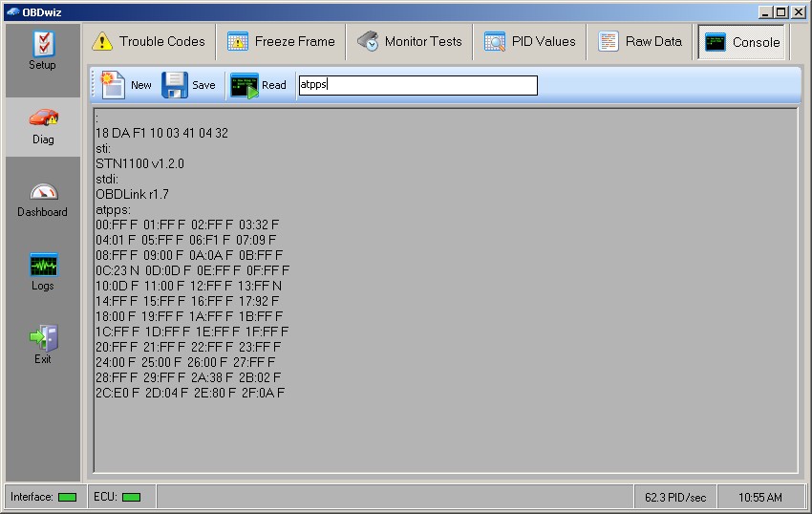Select the Console tab
This screenshot has width=812, height=514.
click(x=741, y=42)
